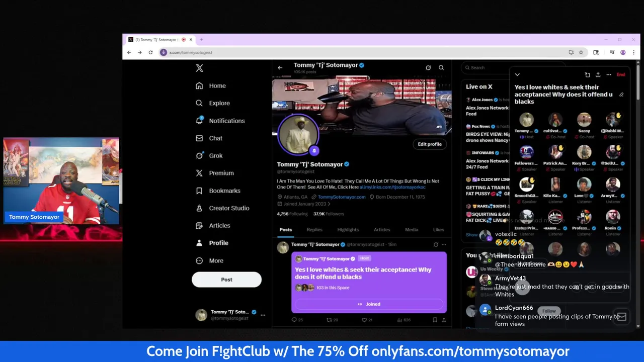Go to Profile in the sidebar
Image resolution: width=644 pixels, height=362 pixels.
point(212,243)
